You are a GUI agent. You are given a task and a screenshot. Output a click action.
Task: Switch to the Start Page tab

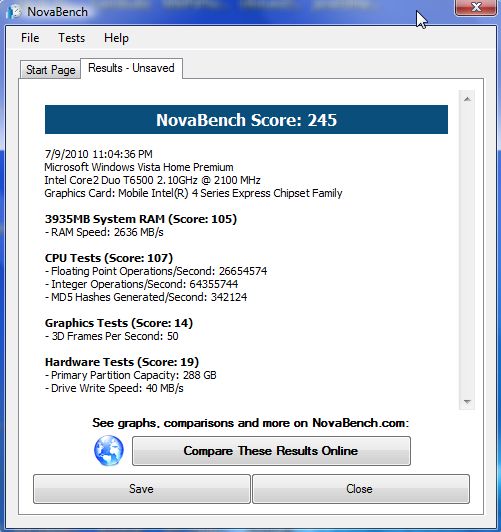51,70
